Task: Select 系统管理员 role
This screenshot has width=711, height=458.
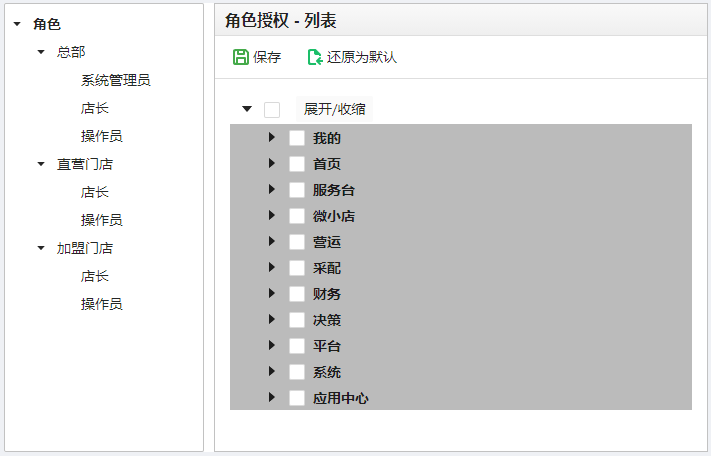Action: 116,80
